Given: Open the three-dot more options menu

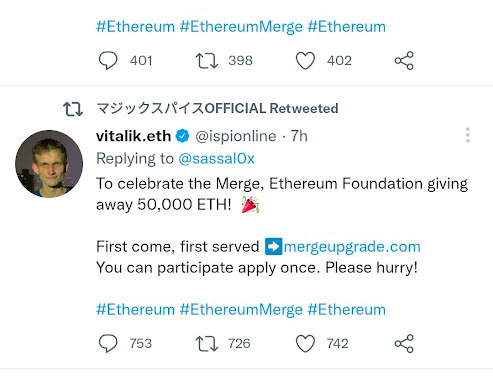Looking at the screenshot, I should coord(468,135).
